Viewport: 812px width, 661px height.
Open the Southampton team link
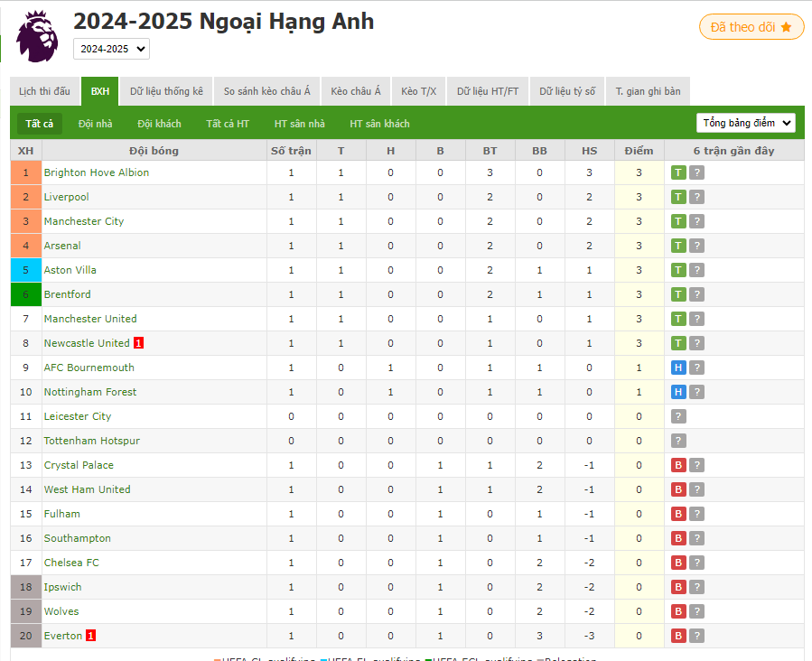[x=77, y=538]
